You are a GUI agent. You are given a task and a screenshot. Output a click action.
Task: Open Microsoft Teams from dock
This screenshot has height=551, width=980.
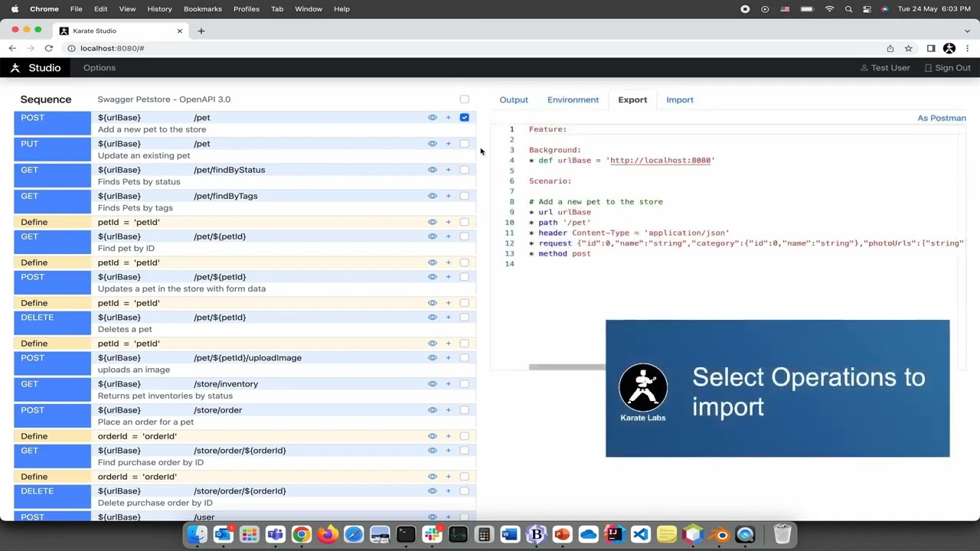(x=276, y=534)
